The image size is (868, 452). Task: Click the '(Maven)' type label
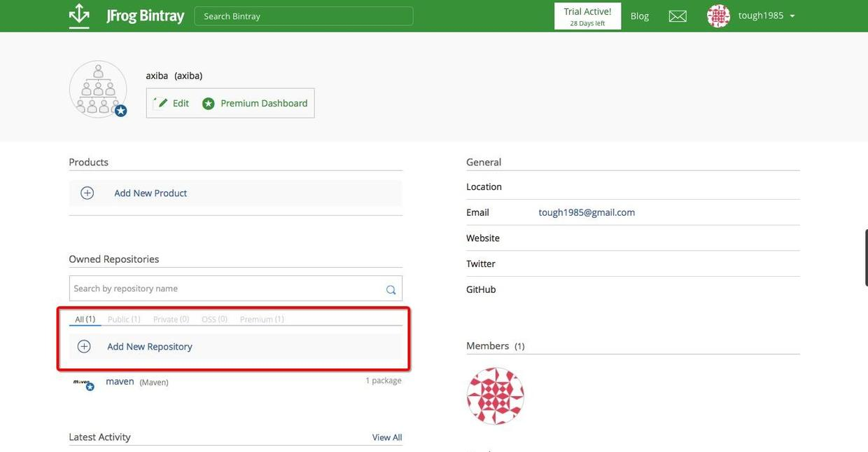click(x=154, y=383)
